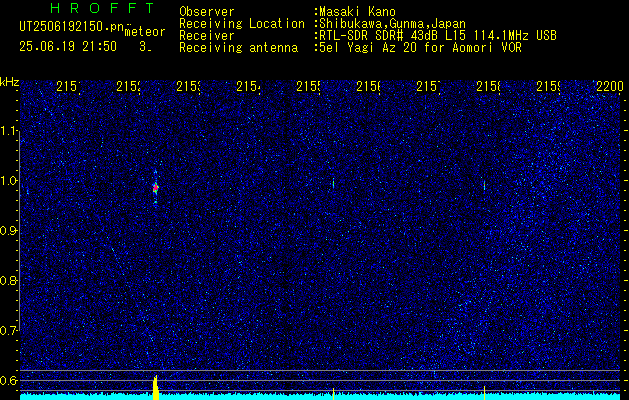Click the 1.1 frequency axis label
This screenshot has height=400, width=629.
(x=8, y=131)
